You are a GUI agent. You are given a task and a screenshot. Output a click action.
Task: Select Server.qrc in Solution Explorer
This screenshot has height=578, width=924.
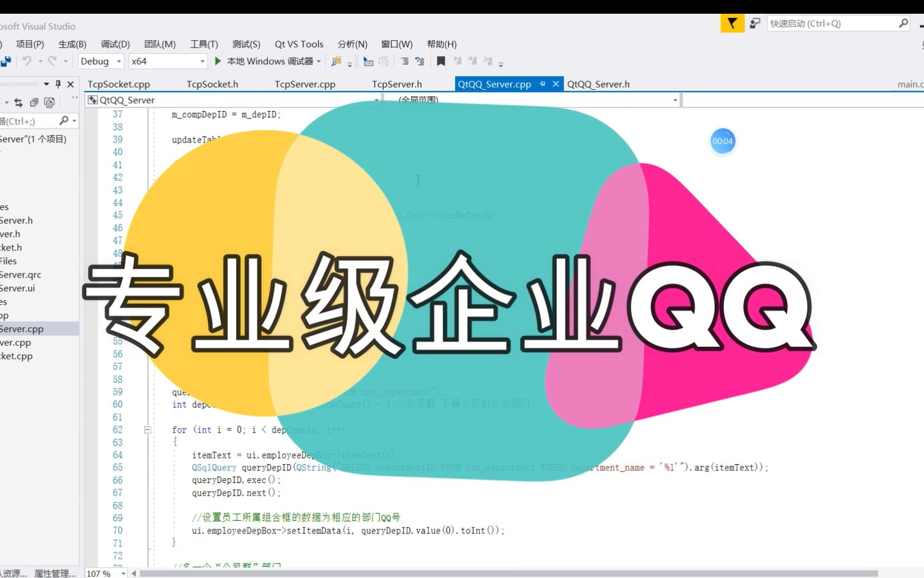pos(21,275)
